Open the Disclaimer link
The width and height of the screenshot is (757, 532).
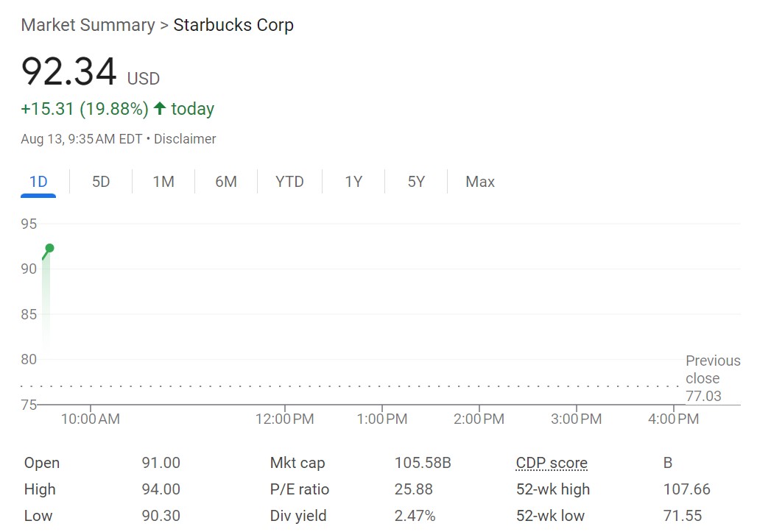click(x=185, y=139)
